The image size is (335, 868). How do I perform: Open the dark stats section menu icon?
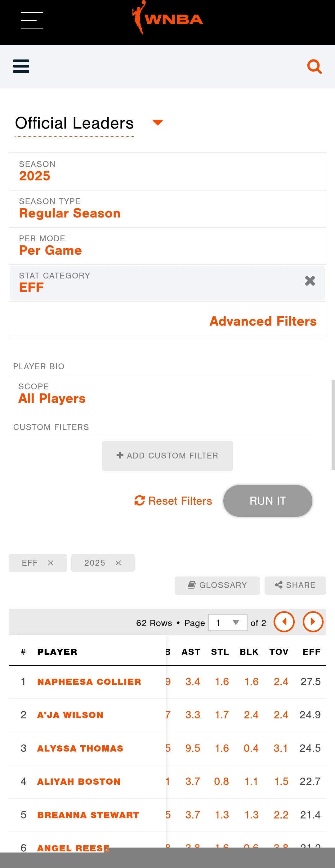coord(21,66)
